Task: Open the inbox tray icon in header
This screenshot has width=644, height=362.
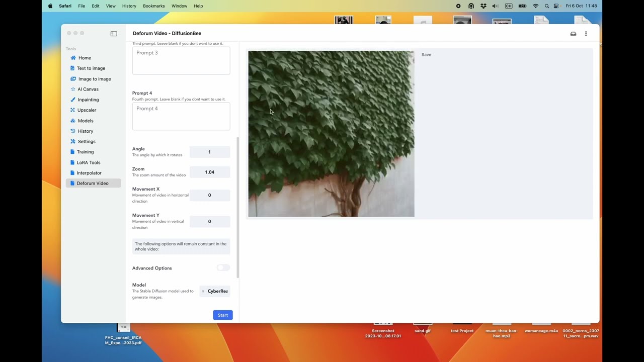Action: [x=573, y=34]
